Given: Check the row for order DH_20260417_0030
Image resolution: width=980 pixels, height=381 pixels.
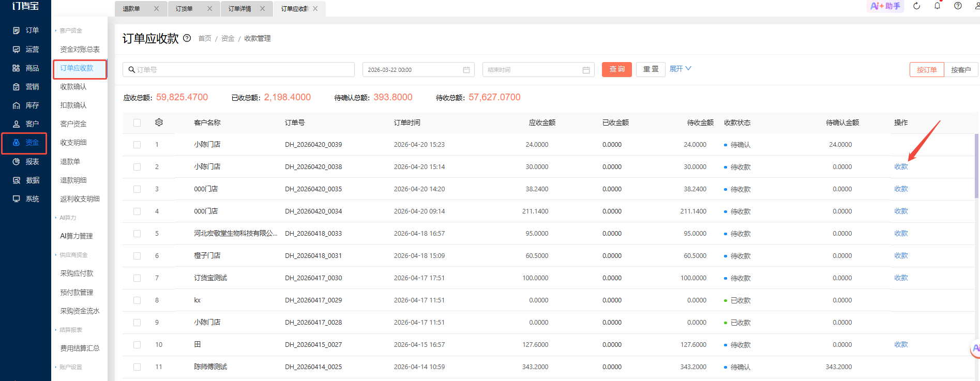Looking at the screenshot, I should pos(137,278).
